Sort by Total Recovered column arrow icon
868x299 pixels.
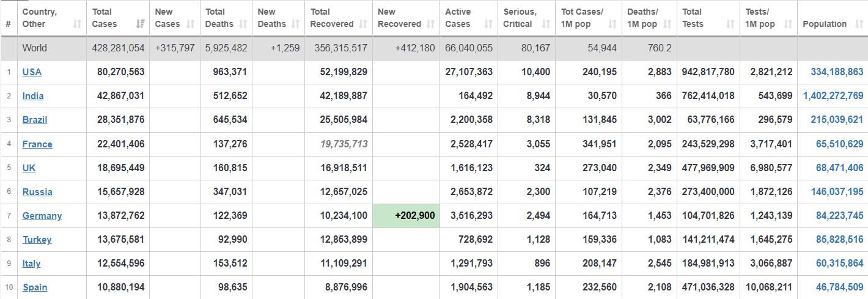pyautogui.click(x=363, y=24)
